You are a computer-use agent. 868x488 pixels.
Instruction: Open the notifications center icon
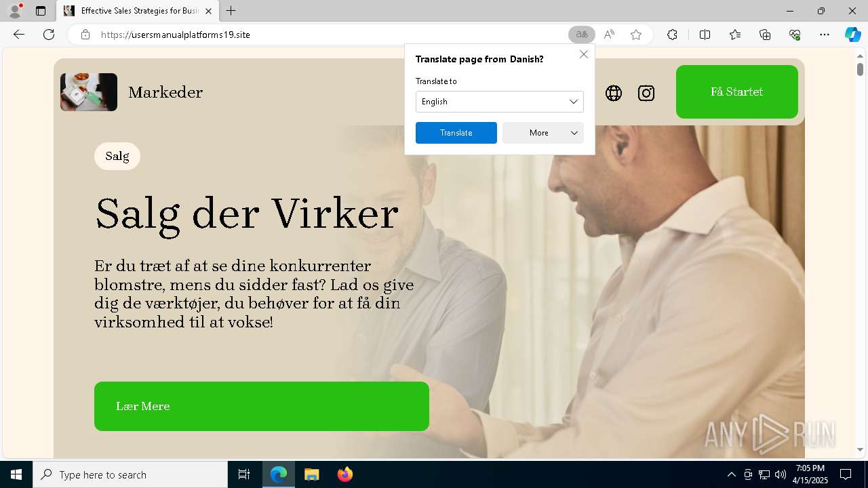(x=846, y=474)
